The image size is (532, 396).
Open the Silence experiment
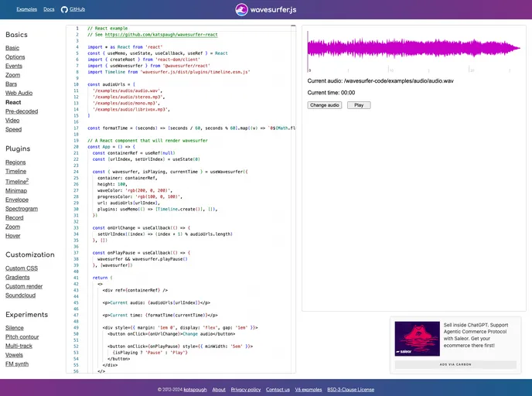(x=15, y=328)
